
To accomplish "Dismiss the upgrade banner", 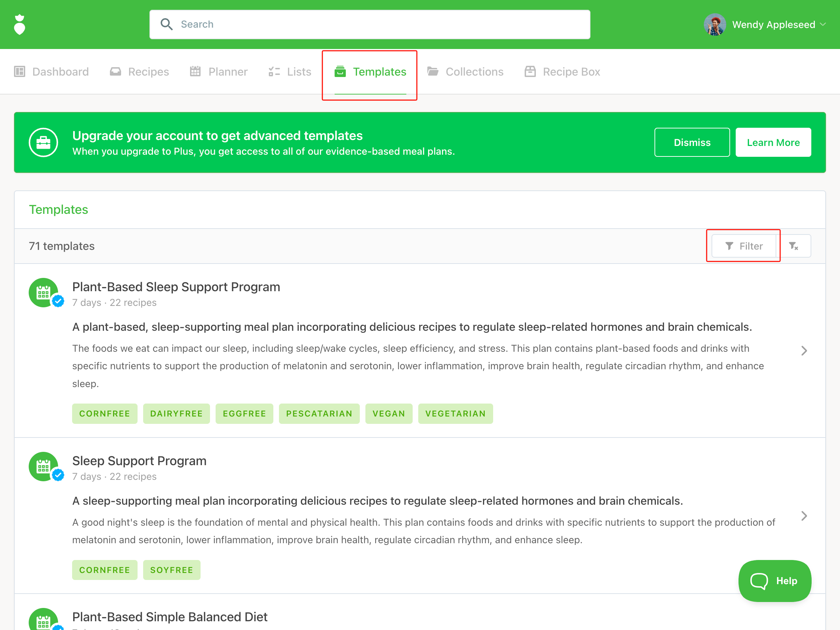I will coord(692,142).
